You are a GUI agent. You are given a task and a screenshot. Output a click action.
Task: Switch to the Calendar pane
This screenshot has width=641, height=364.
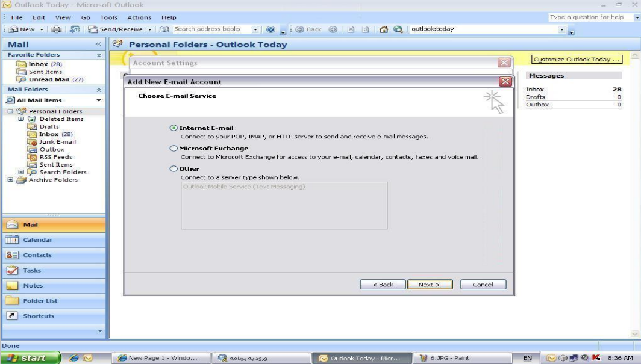tap(54, 240)
